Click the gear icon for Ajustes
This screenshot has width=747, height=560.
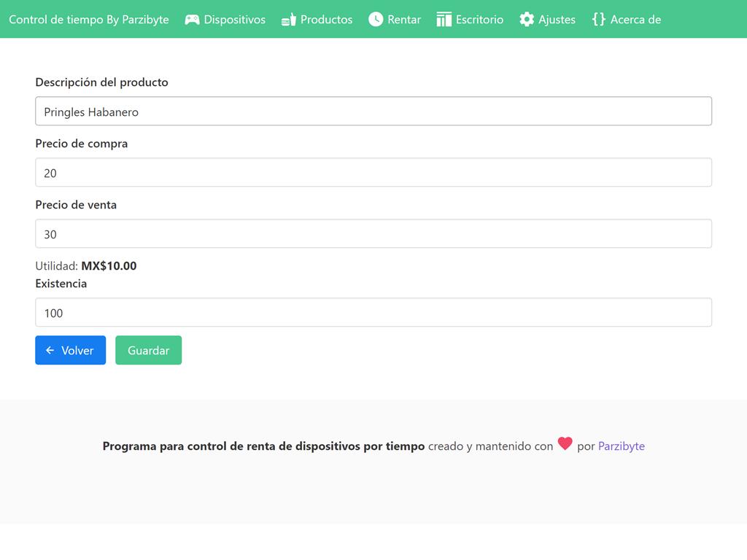527,20
